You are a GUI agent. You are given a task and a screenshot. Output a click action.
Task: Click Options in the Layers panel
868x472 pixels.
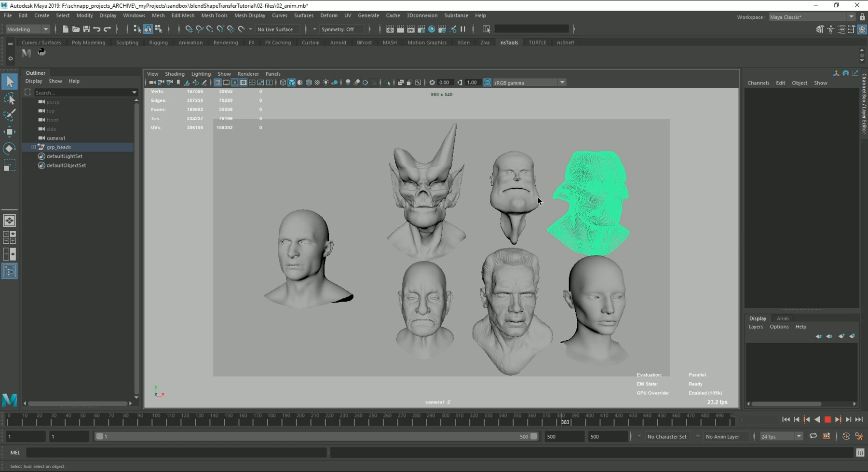click(778, 327)
